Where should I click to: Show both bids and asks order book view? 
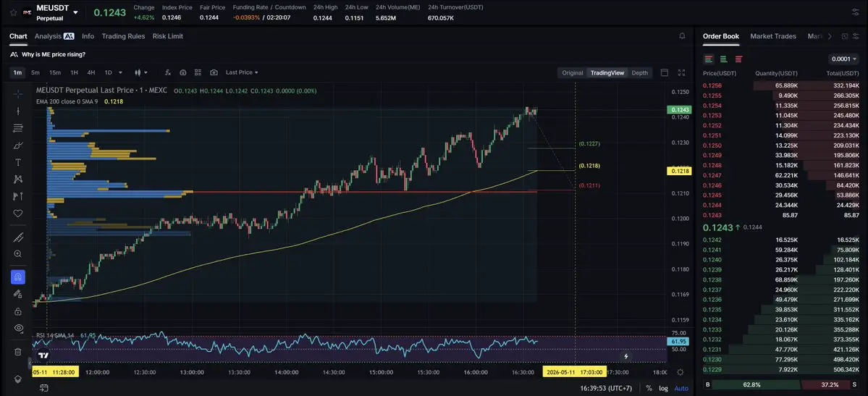(x=709, y=59)
